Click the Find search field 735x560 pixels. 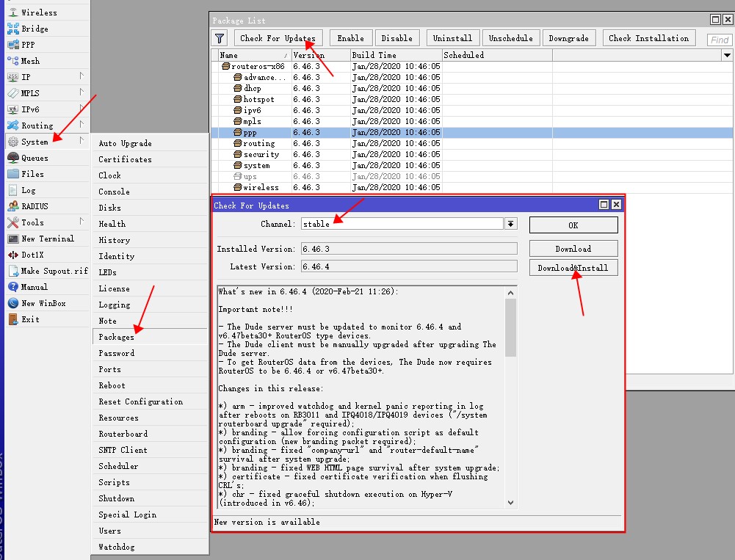[x=720, y=40]
